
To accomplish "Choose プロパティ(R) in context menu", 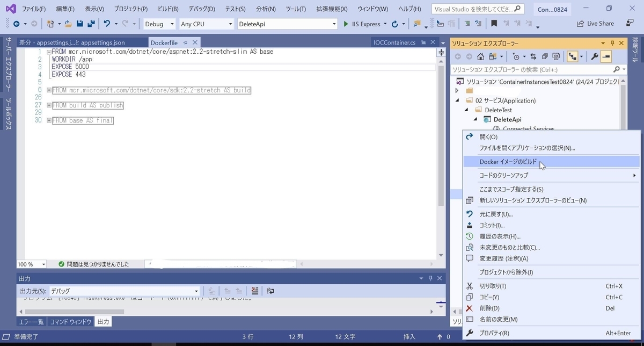I will tap(552, 333).
